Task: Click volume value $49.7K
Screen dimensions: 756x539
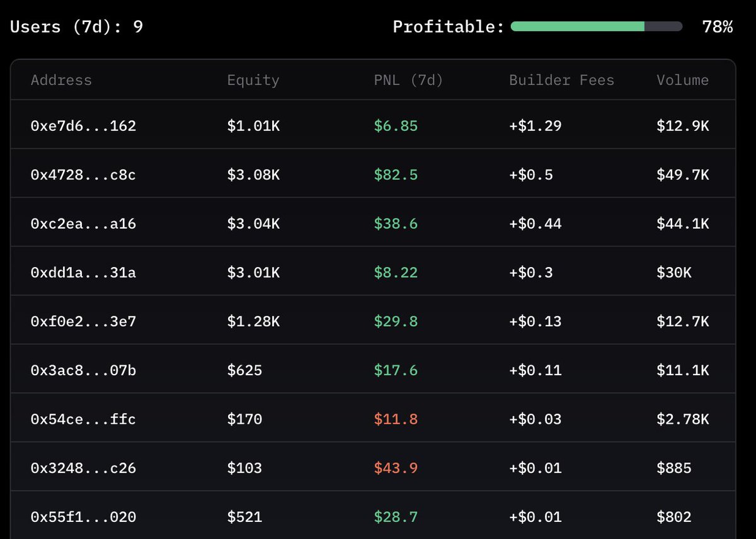Action: click(x=682, y=174)
